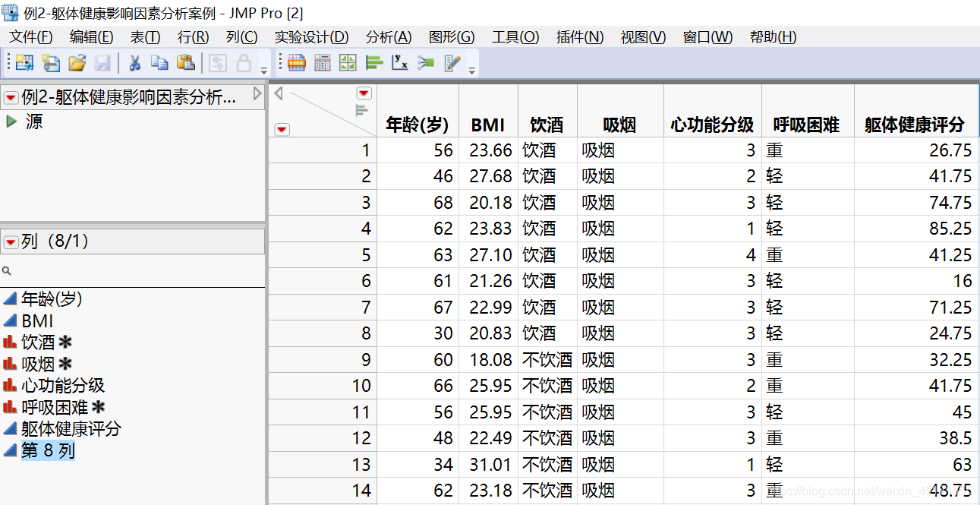The width and height of the screenshot is (980, 505).
Task: Click the New Data Table toolbar icon
Action: pos(24,63)
